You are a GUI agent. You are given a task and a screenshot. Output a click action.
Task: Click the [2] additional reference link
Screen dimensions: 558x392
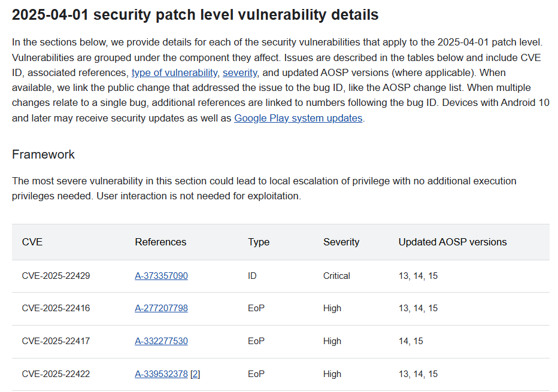click(x=195, y=374)
